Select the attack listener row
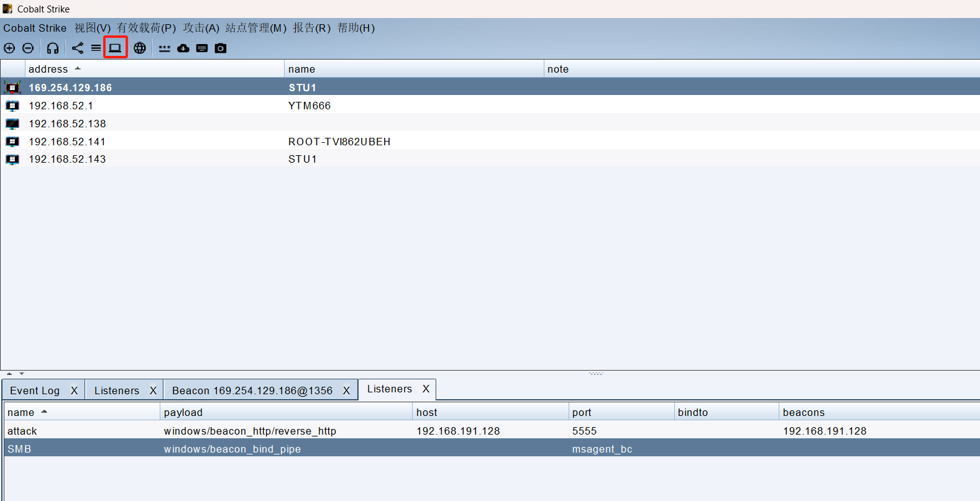Screen dimensions: 980x501 (x=492, y=431)
